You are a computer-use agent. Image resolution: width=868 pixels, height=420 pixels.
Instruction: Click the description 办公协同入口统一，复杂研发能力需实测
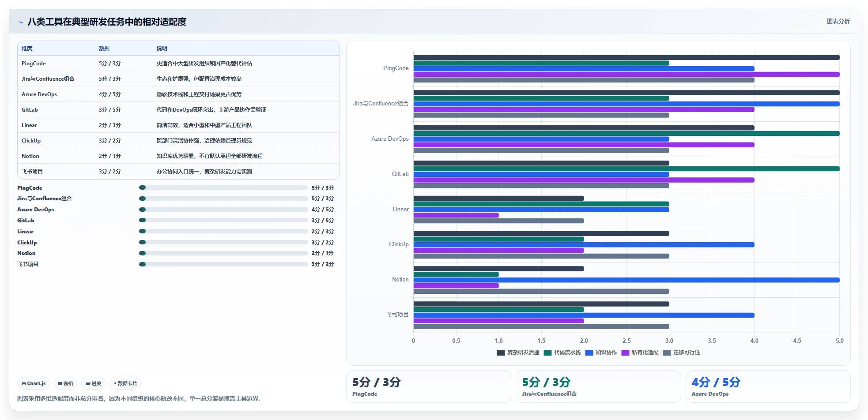204,172
